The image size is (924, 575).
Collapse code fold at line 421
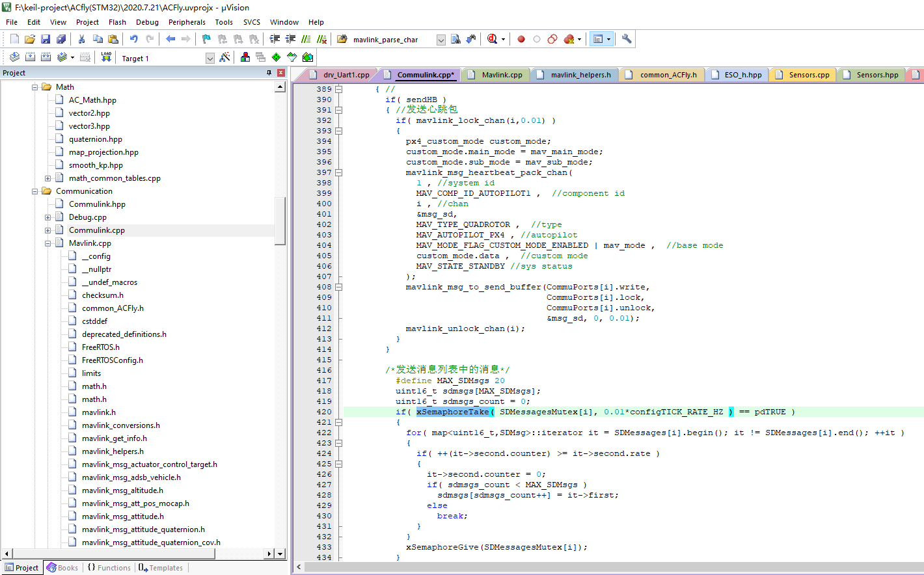point(338,422)
